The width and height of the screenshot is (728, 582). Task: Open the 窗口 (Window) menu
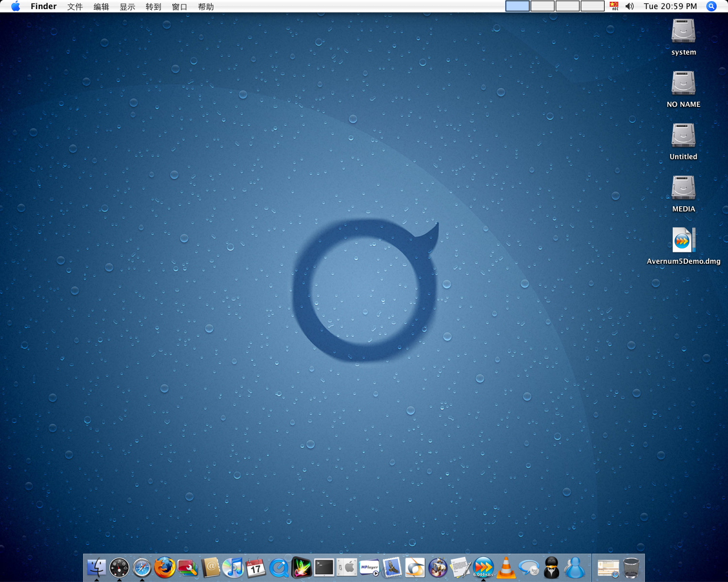tap(180, 6)
